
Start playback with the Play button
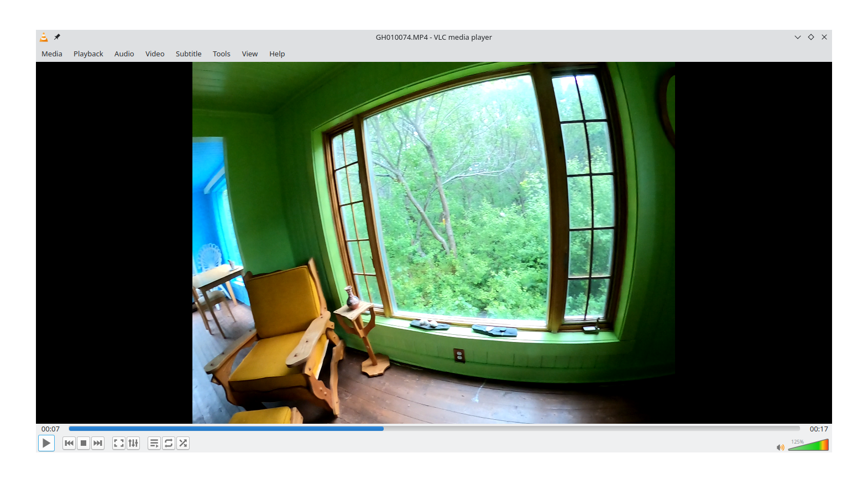46,443
